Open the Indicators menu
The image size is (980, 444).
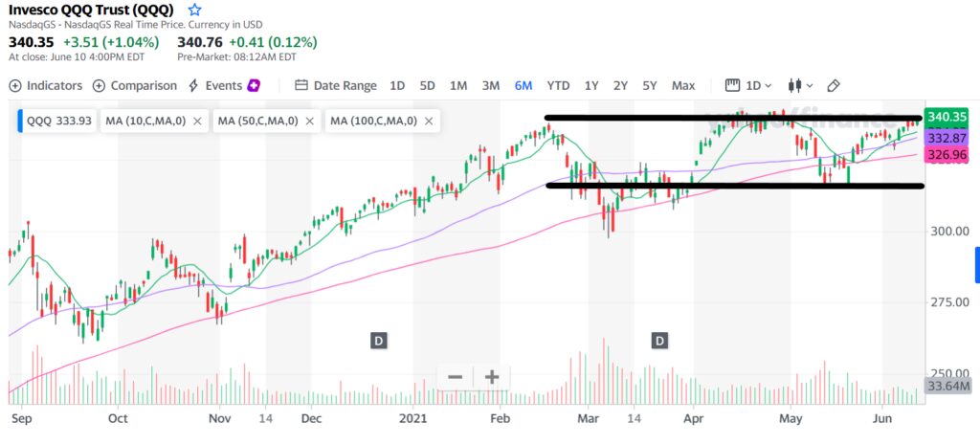tap(46, 86)
